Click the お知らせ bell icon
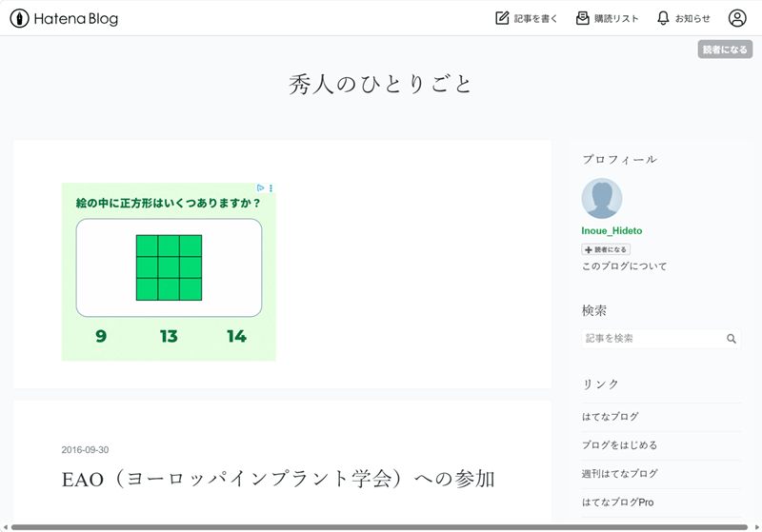Viewport: 762px width, 532px height. pyautogui.click(x=663, y=18)
